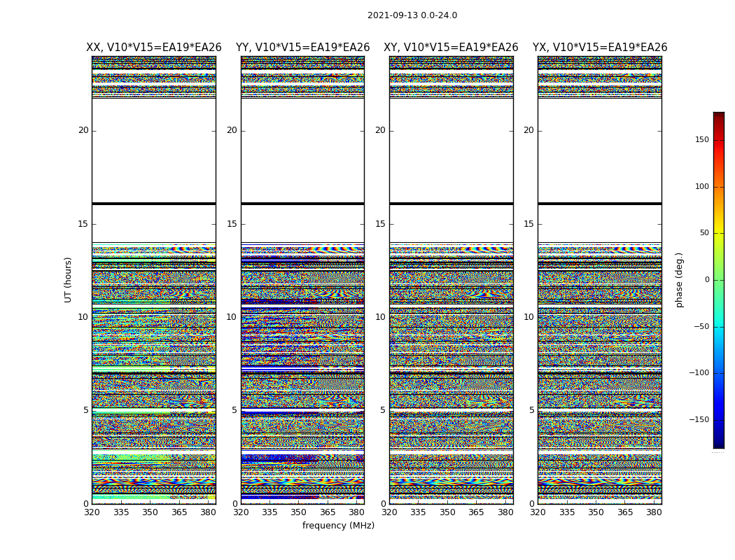Click the figure title 2021-09-13 0.0-24.0
This screenshot has height=560, width=735.
coord(412,15)
